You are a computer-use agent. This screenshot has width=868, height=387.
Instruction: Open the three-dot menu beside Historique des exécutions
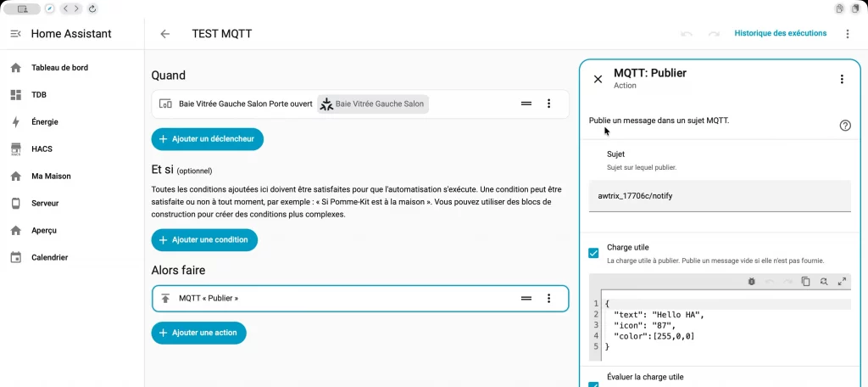[x=848, y=34]
